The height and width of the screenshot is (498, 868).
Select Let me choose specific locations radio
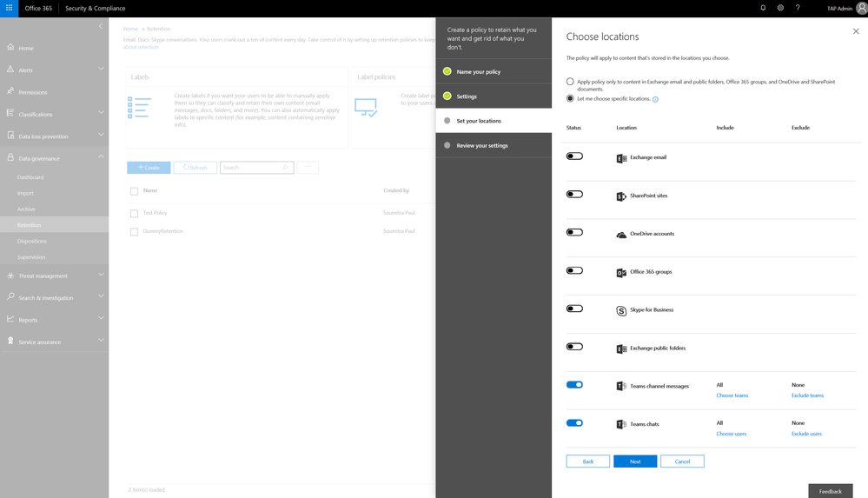(570, 98)
